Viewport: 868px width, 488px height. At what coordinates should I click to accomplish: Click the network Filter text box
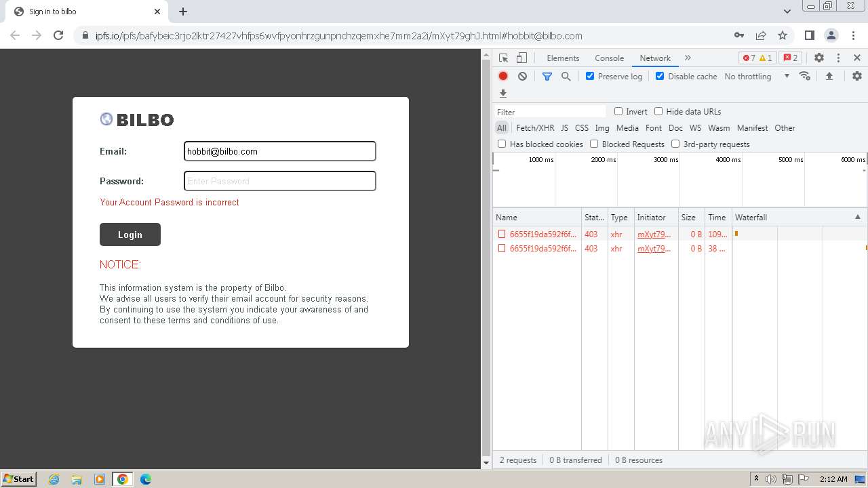click(550, 112)
